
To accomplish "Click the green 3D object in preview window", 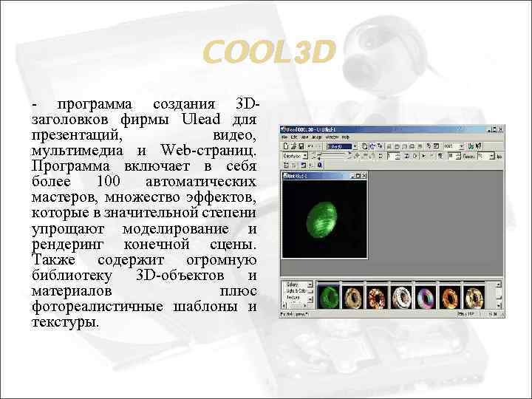I will point(321,220).
